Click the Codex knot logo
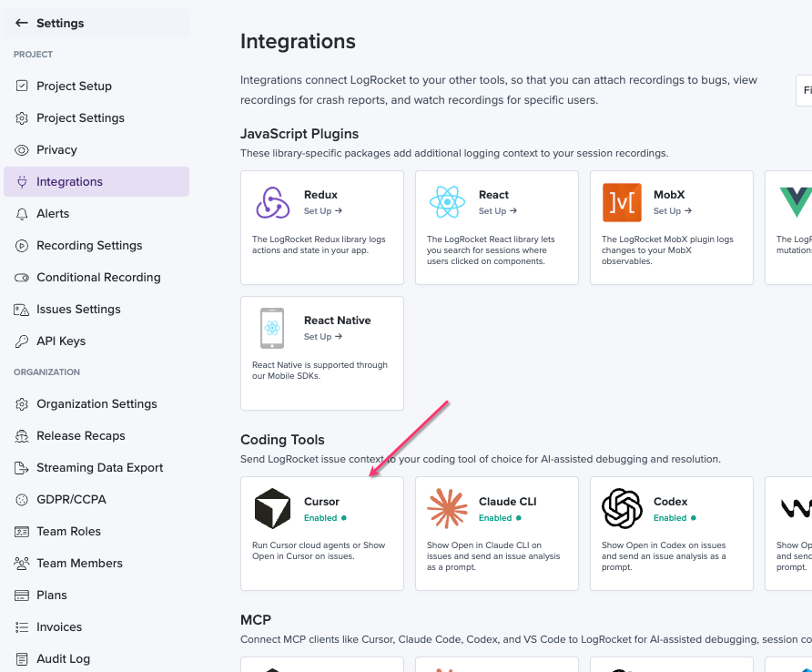812x672 pixels. click(622, 508)
